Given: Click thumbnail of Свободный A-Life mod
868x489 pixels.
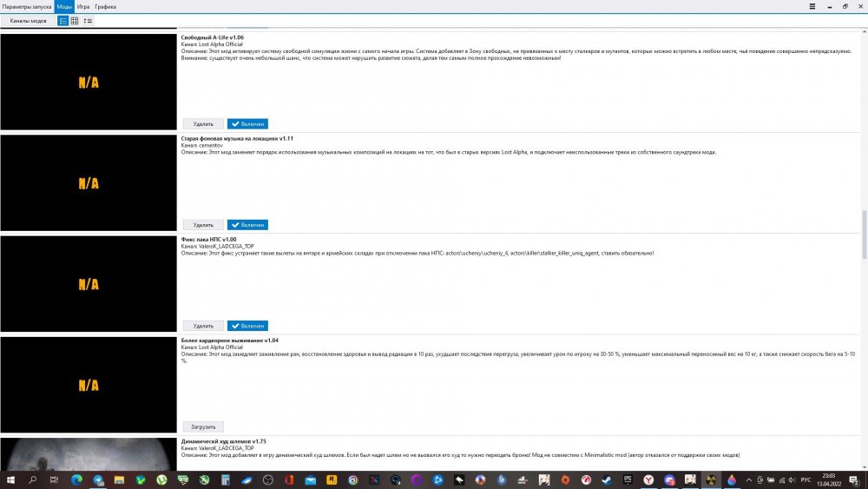Looking at the screenshot, I should pos(89,82).
